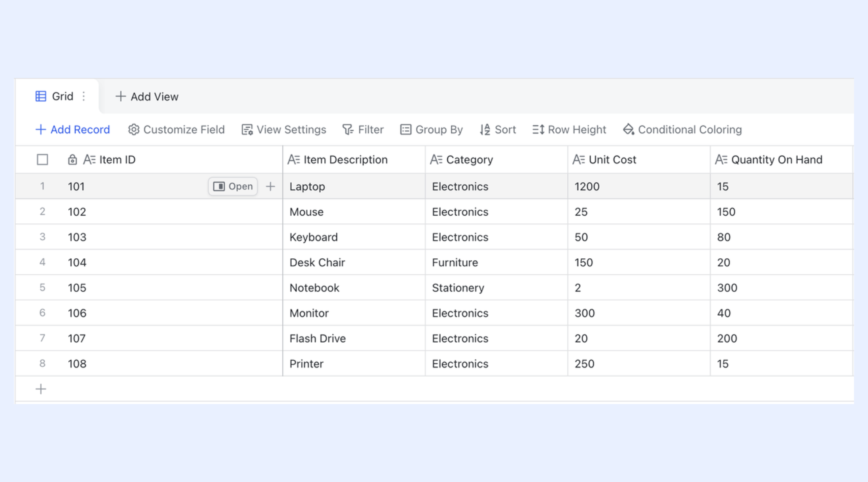Select the Category column header
This screenshot has height=482, width=868.
click(496, 160)
